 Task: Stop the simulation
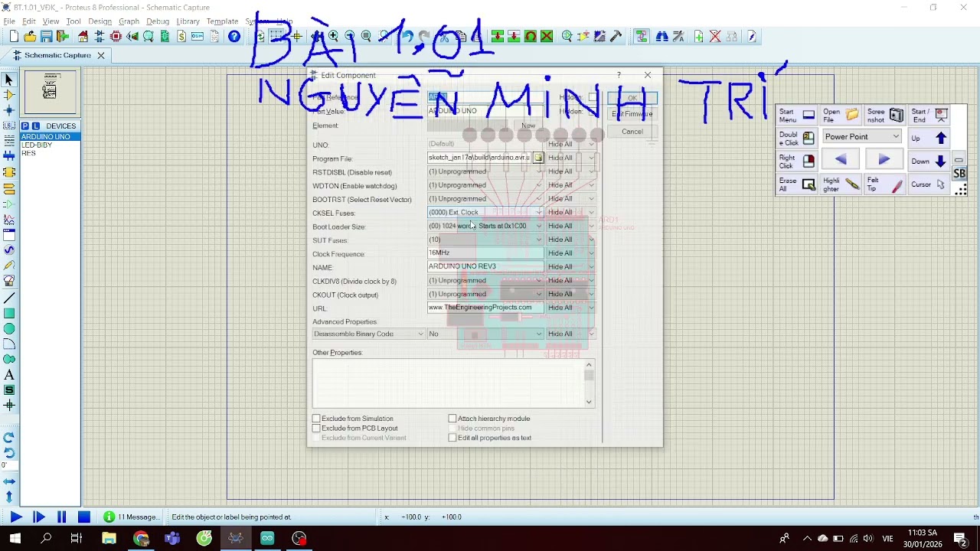(x=85, y=517)
